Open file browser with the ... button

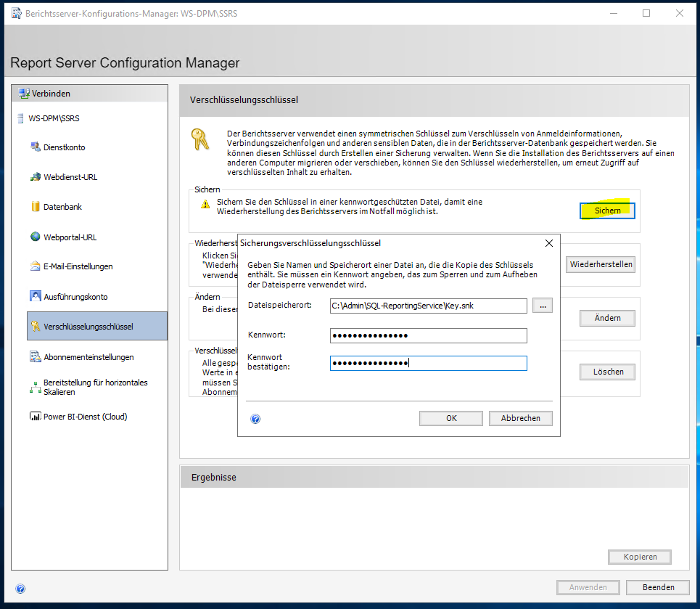point(543,306)
